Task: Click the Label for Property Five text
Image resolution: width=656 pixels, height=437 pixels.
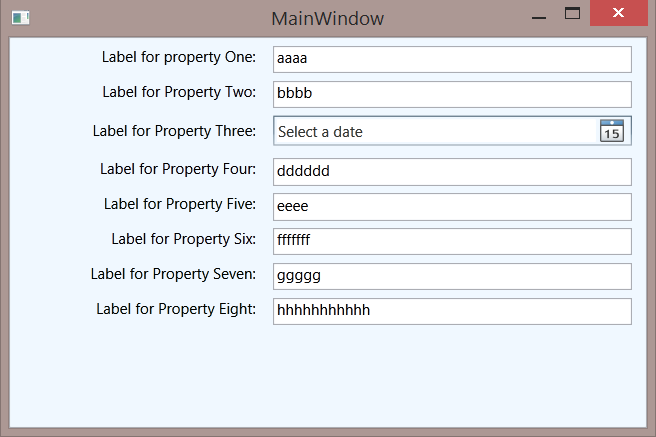Action: 180,204
